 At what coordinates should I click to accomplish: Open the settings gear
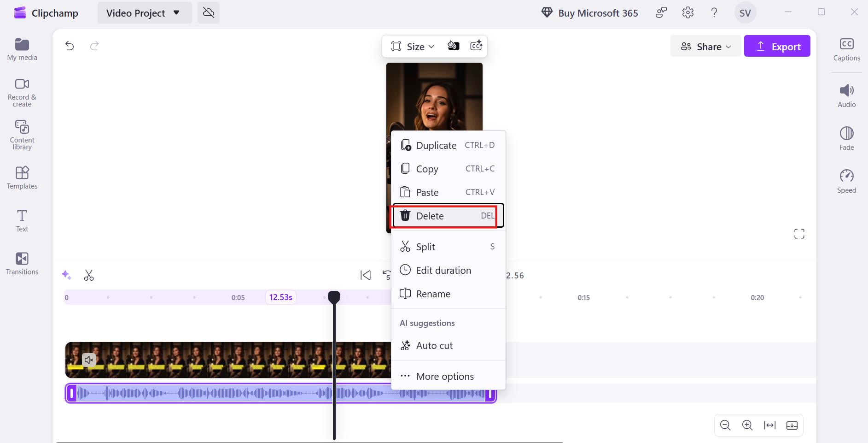[688, 13]
